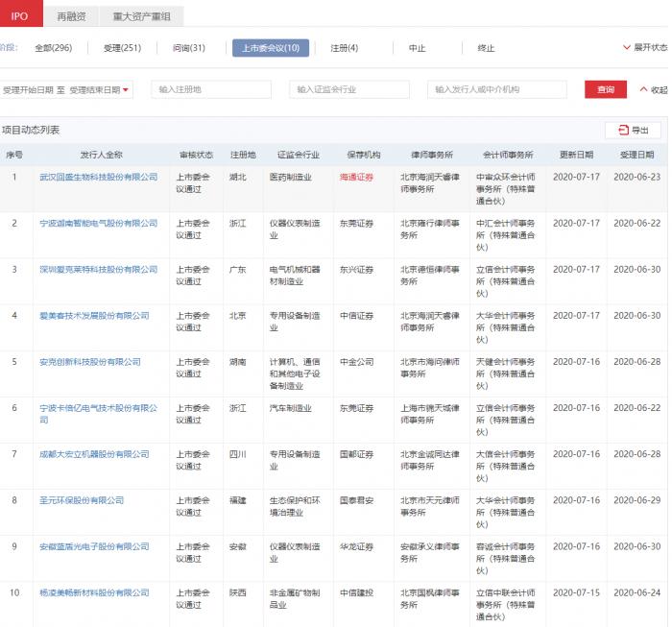Click the red 查询 search button
The height and width of the screenshot is (627, 672).
605,89
